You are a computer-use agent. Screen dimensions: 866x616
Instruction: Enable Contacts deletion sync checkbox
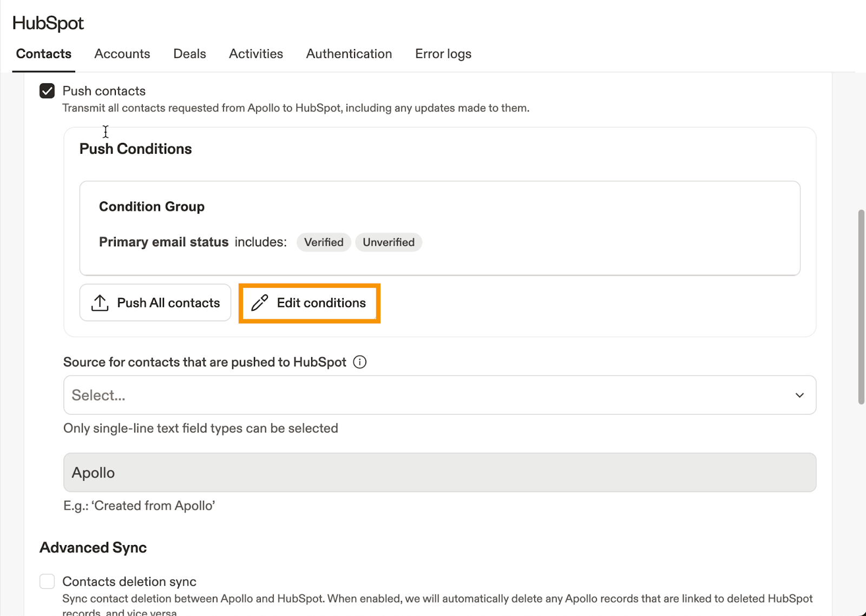point(47,581)
